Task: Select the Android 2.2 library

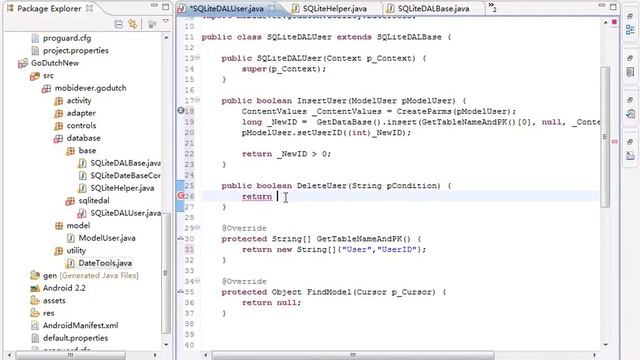Action: [64, 288]
